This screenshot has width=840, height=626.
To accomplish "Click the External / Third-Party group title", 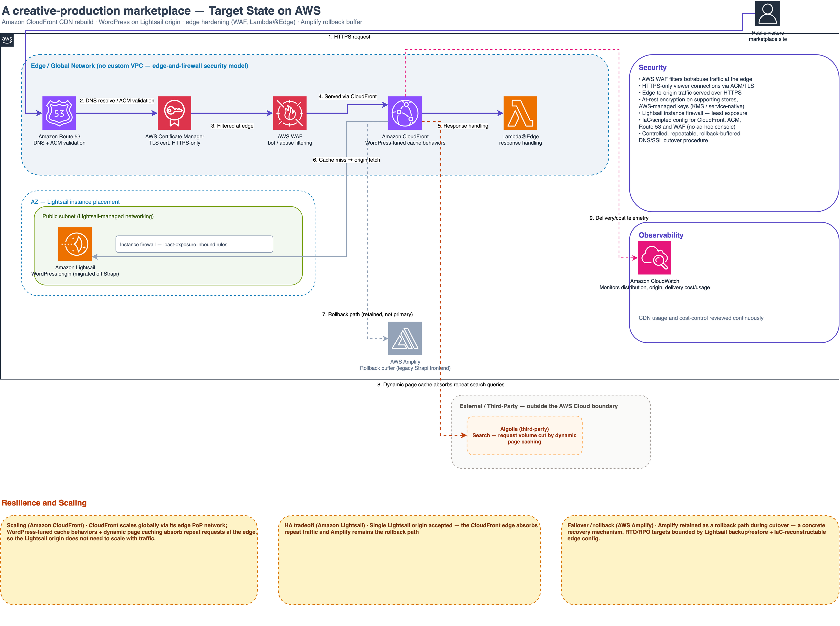I will tap(538, 406).
